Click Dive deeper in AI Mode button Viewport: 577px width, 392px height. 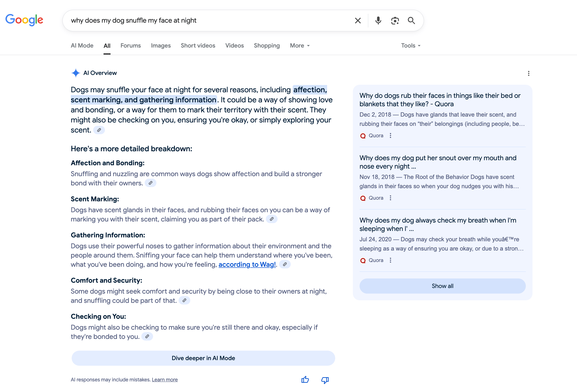tap(203, 358)
